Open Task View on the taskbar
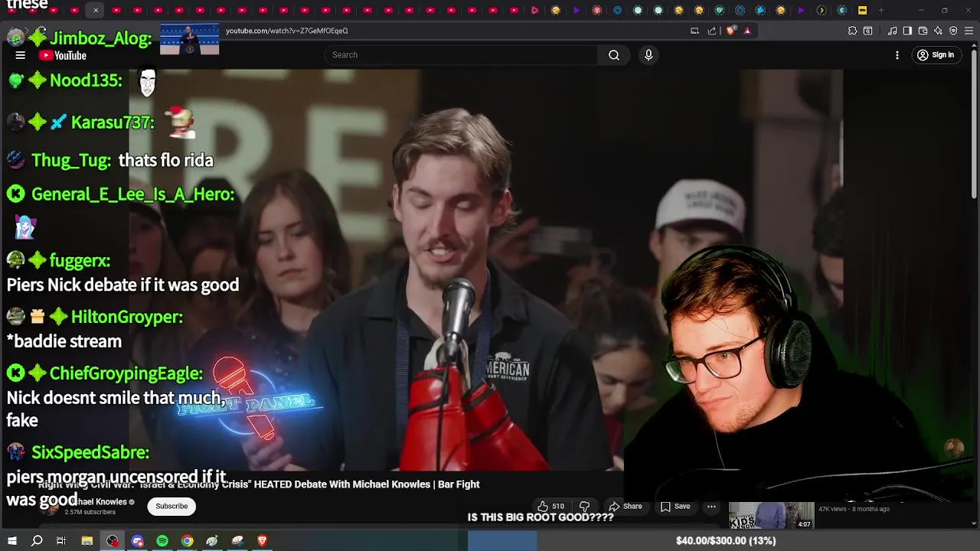 pos(61,541)
